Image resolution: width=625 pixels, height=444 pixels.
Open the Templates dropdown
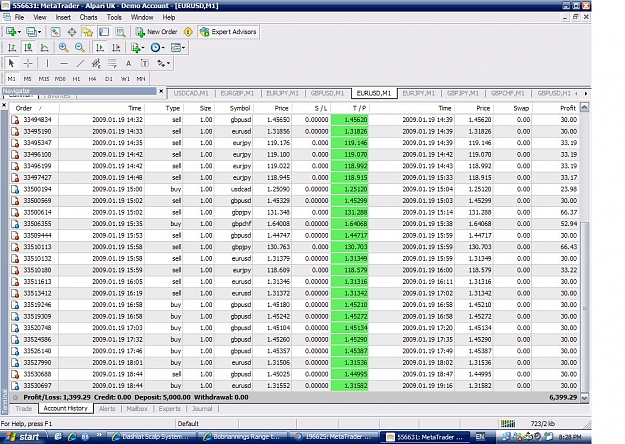click(177, 48)
